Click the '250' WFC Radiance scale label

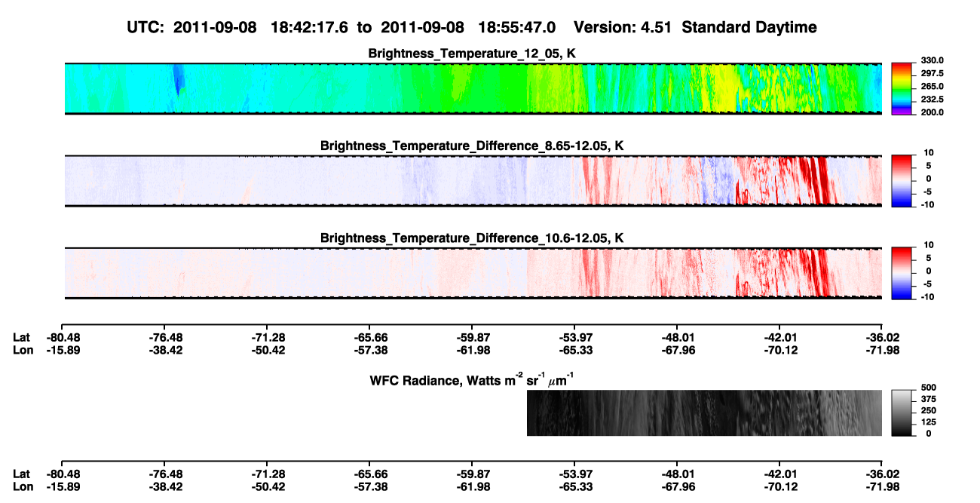[929, 410]
